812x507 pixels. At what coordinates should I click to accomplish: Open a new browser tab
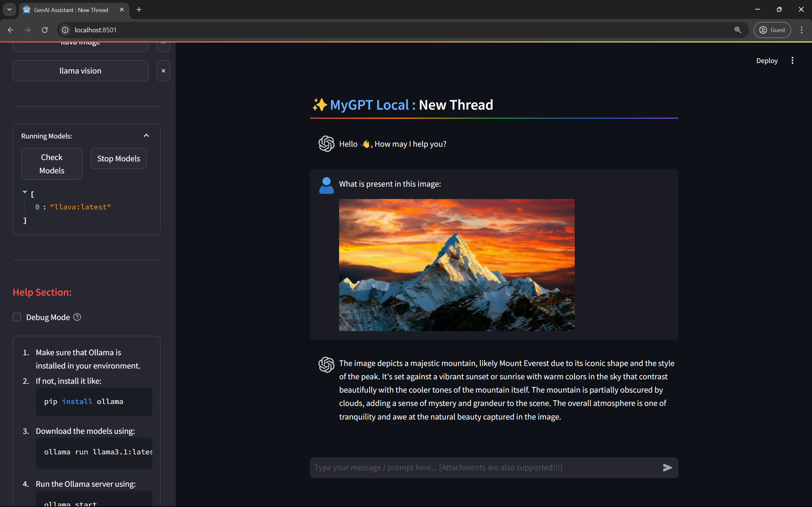pyautogui.click(x=139, y=10)
